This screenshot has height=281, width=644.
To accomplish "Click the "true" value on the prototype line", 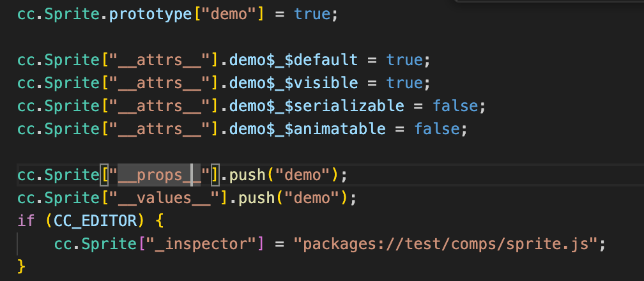I will click(x=312, y=14).
